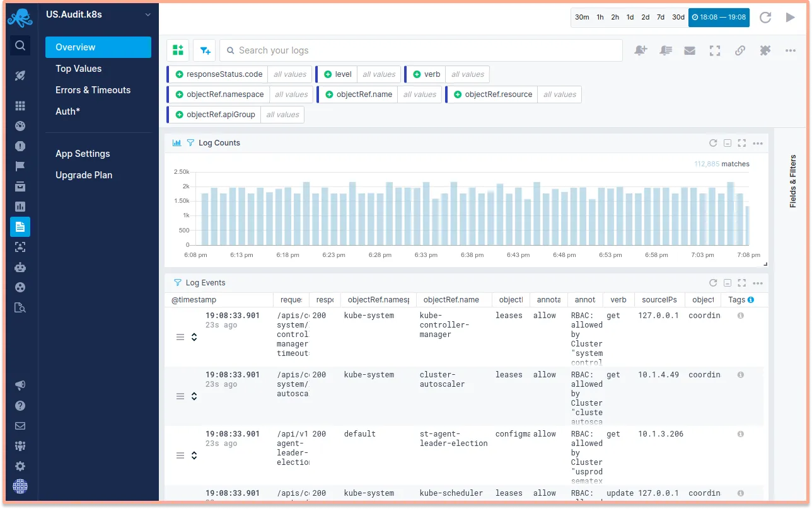Open level filter values dropdown

coord(379,74)
